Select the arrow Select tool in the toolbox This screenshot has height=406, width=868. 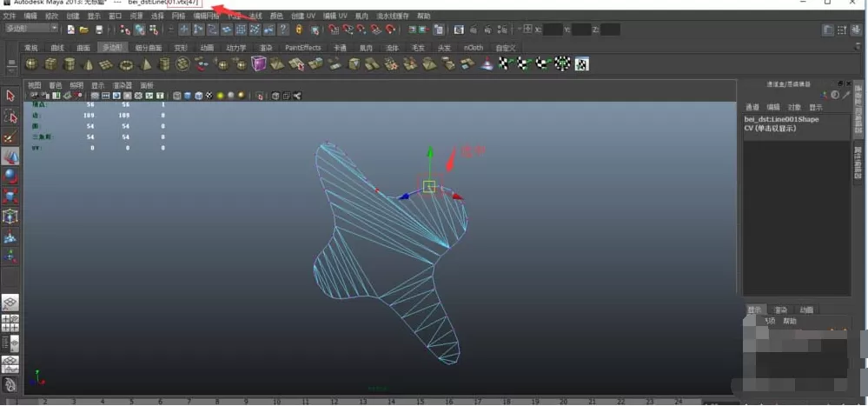coord(10,96)
